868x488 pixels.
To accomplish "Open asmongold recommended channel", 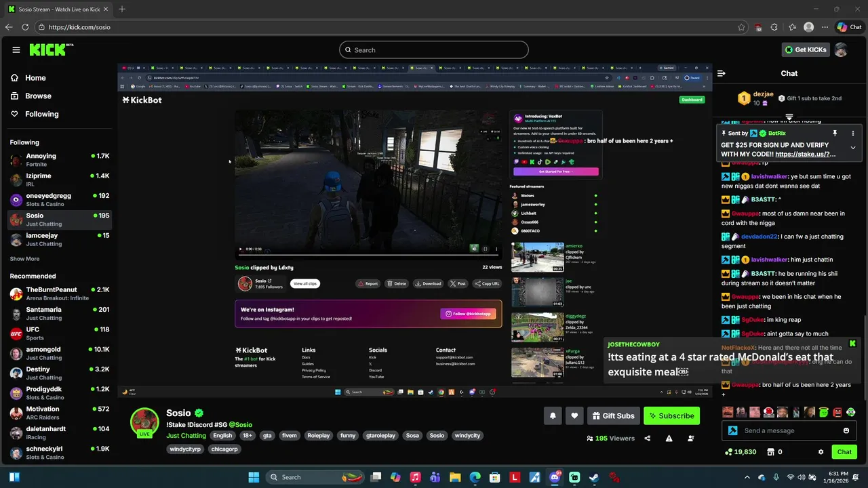I will point(60,353).
